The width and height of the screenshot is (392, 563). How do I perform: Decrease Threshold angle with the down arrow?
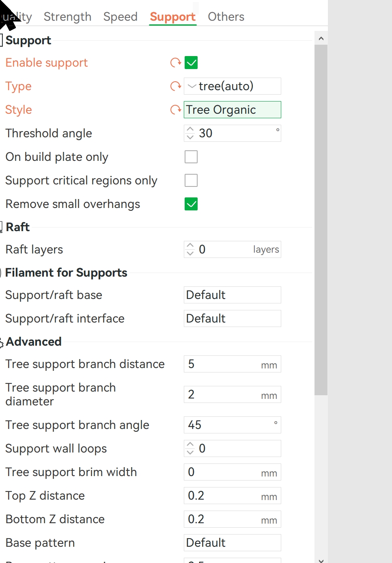[x=190, y=137]
